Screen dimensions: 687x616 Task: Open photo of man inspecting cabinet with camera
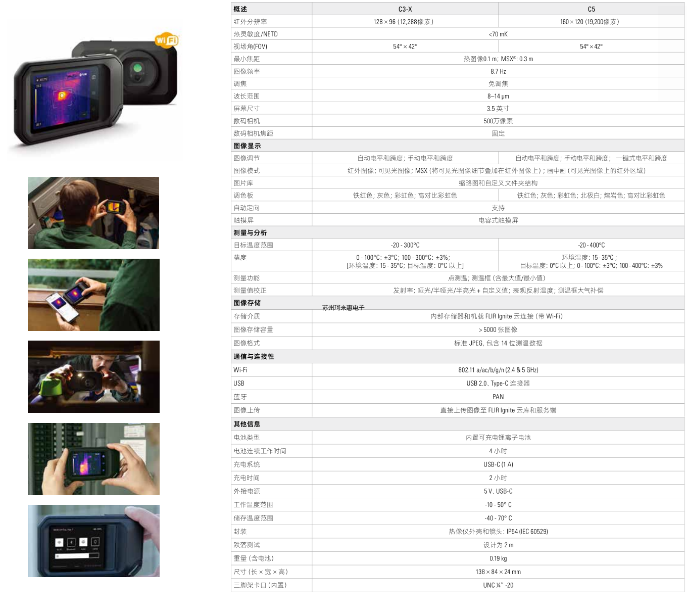coord(93,213)
